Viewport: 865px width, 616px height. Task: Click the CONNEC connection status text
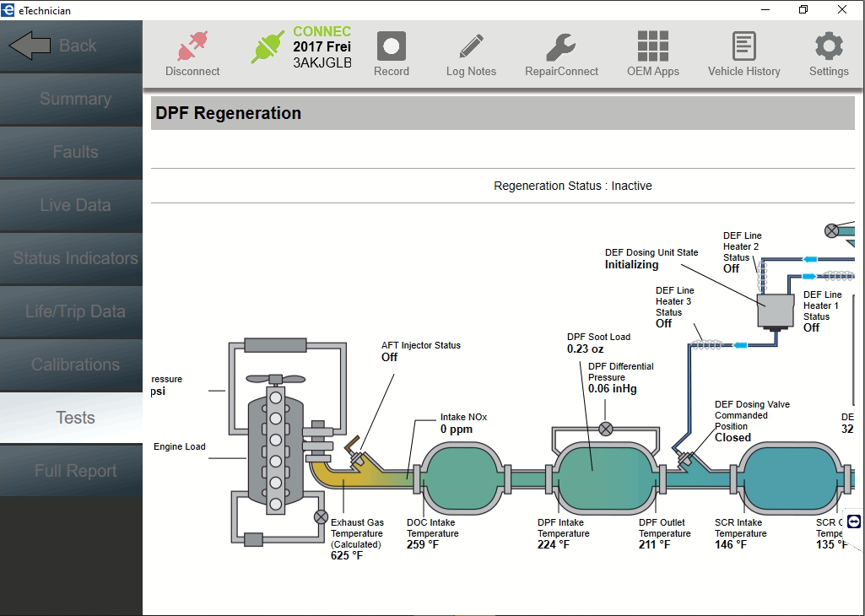click(x=322, y=31)
